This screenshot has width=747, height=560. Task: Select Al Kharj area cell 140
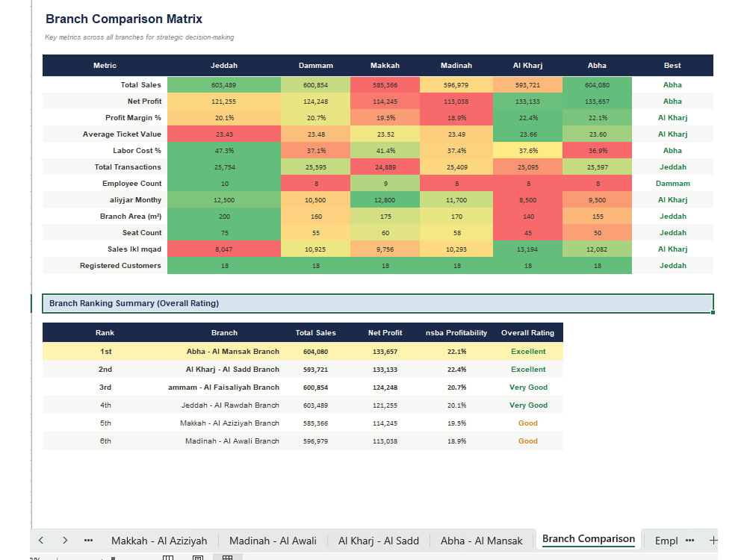[528, 217]
